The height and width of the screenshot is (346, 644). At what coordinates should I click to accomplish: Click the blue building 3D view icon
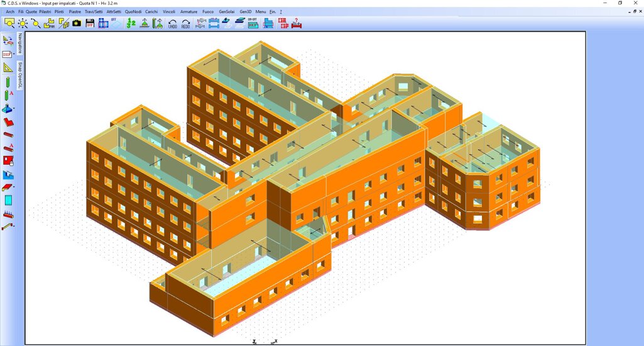(x=268, y=23)
